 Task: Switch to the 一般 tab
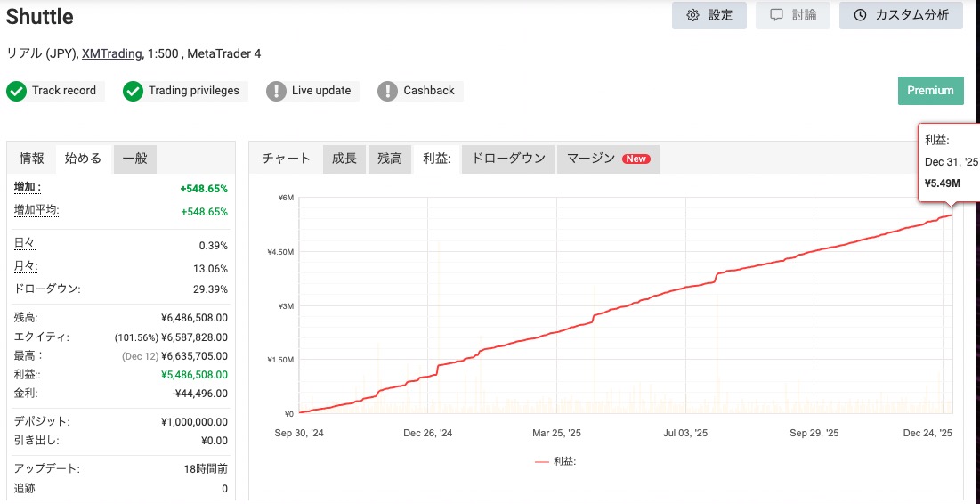(134, 159)
